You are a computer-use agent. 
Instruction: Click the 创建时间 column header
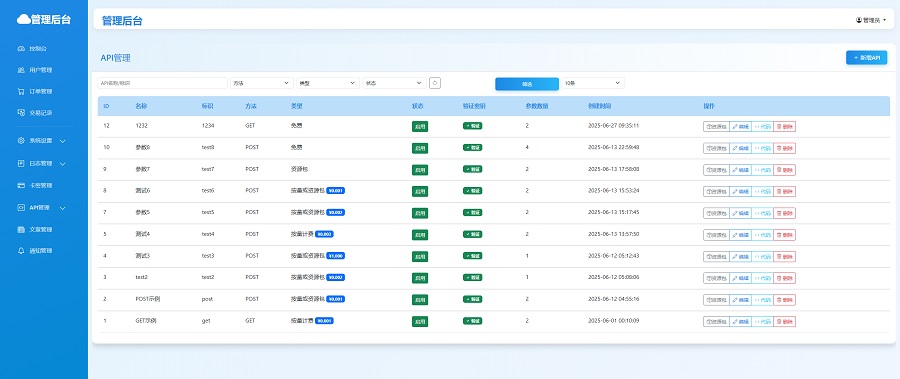(x=600, y=106)
